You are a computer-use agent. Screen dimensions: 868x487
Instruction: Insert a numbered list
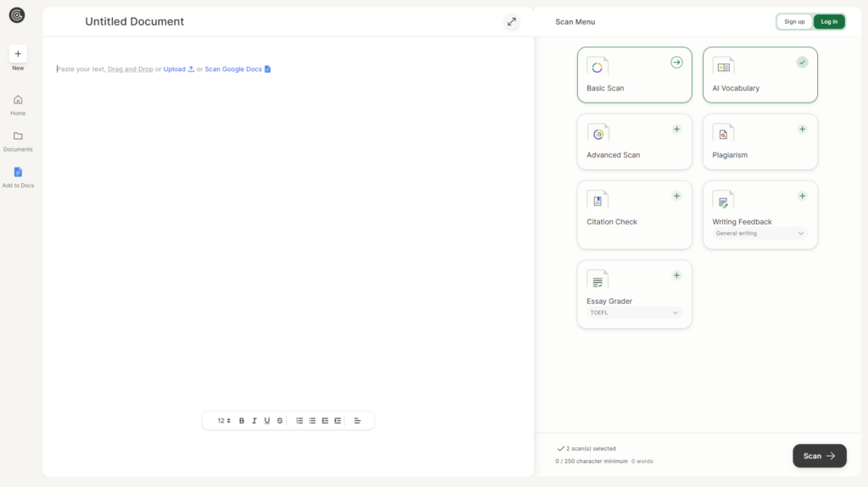pos(299,421)
